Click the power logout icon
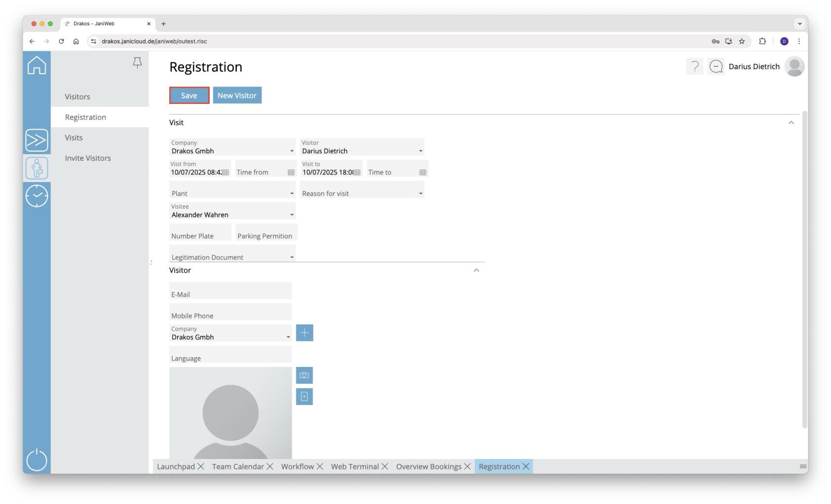Screen dimensions: 831x504 tap(37, 460)
